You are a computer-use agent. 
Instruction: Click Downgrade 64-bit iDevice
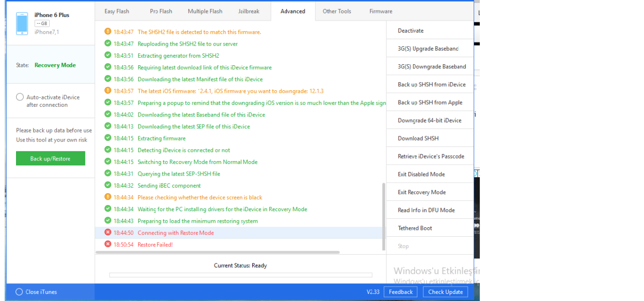pyautogui.click(x=429, y=120)
